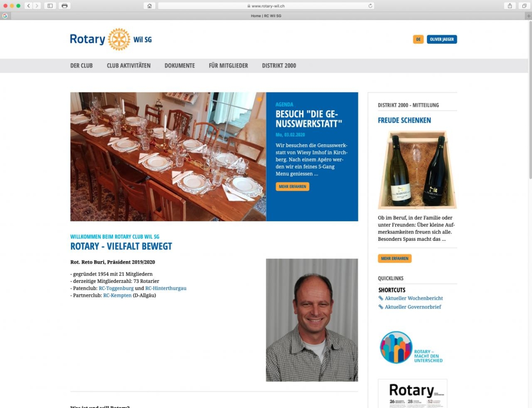This screenshot has height=408, width=532.
Task: Open the DE language selector
Action: (418, 39)
